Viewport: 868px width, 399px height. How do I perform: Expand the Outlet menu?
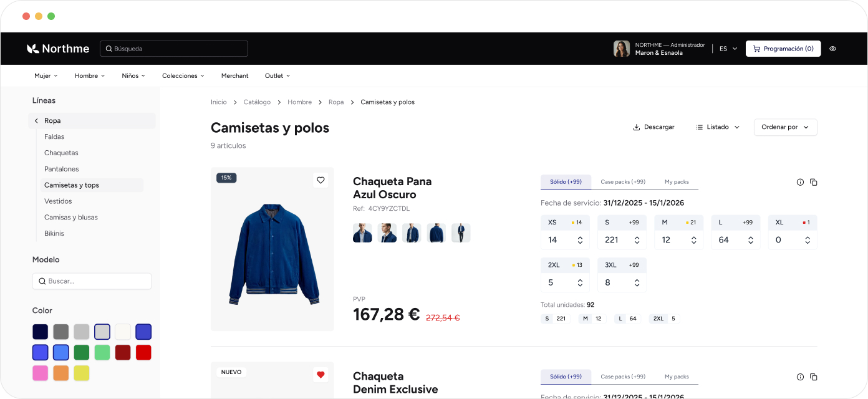click(277, 76)
